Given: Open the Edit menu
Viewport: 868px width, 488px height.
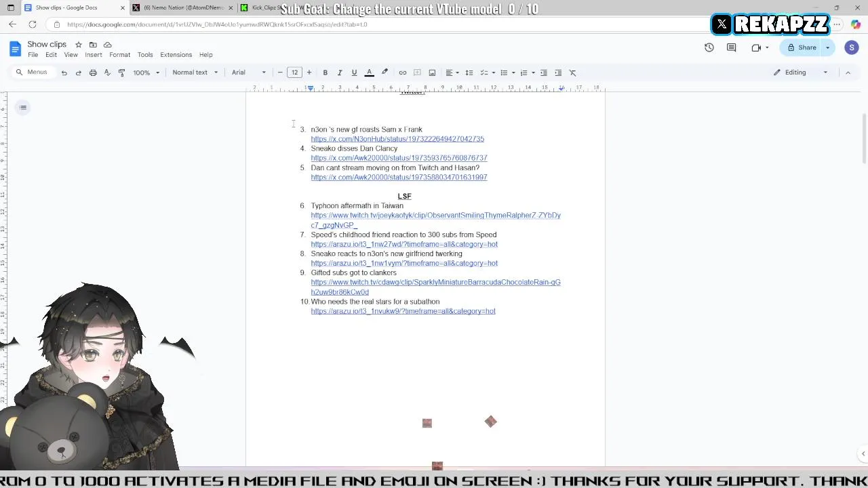Looking at the screenshot, I should (51, 55).
